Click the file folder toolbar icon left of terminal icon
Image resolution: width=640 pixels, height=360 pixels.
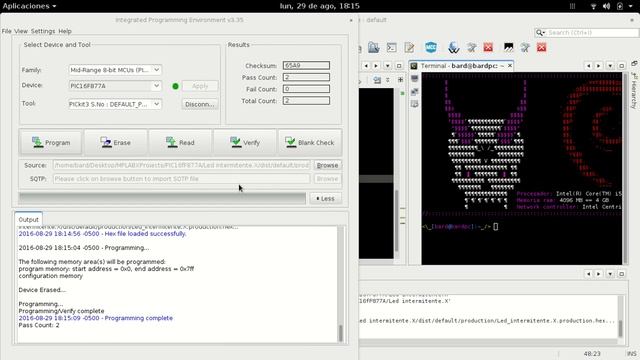point(373,47)
